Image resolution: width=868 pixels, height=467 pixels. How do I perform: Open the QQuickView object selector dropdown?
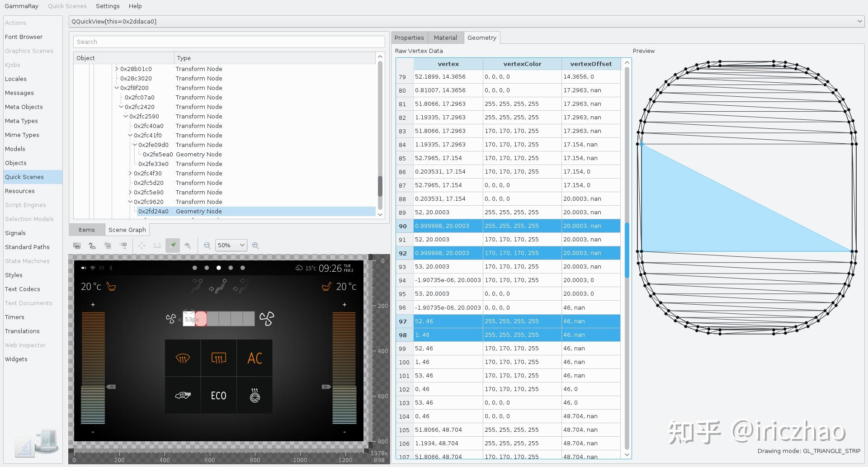[467, 22]
